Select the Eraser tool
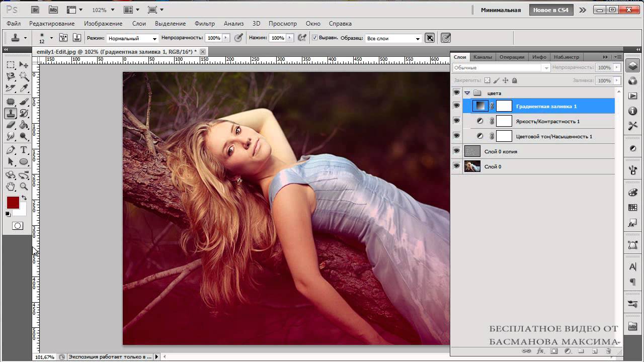This screenshot has width=644, height=362. 11,125
